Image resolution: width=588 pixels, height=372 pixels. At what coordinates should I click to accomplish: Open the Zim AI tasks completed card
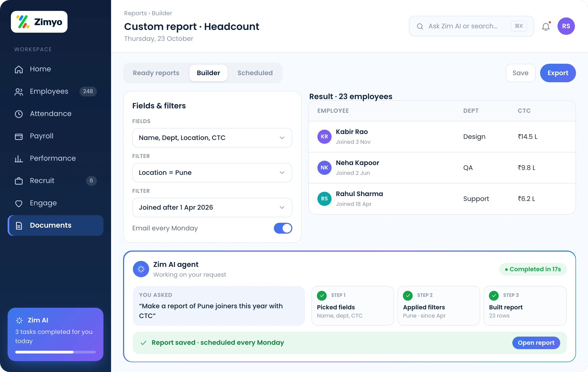56,334
